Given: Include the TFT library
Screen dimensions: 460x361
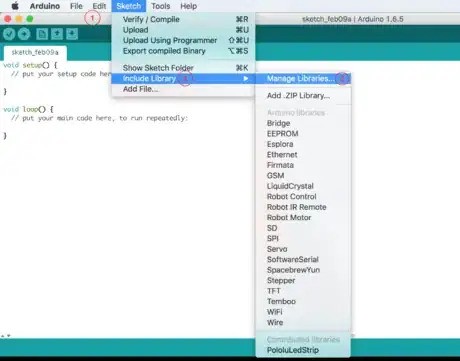Looking at the screenshot, I should click(x=303, y=291).
